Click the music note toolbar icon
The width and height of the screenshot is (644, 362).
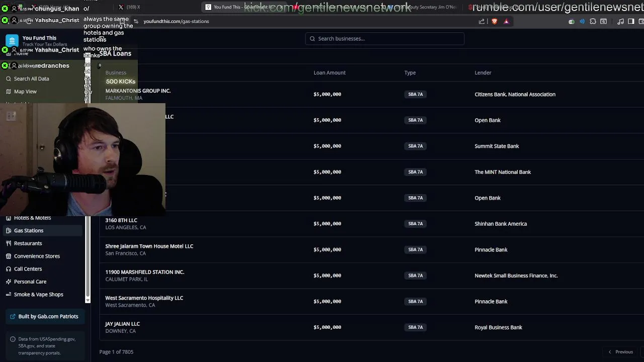pos(620,21)
